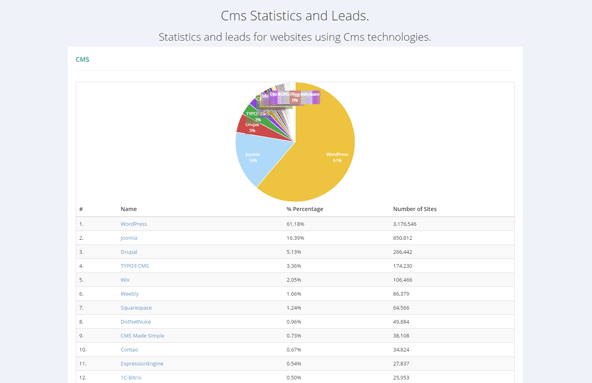Click the 16.39% percentage cell

pyautogui.click(x=295, y=238)
